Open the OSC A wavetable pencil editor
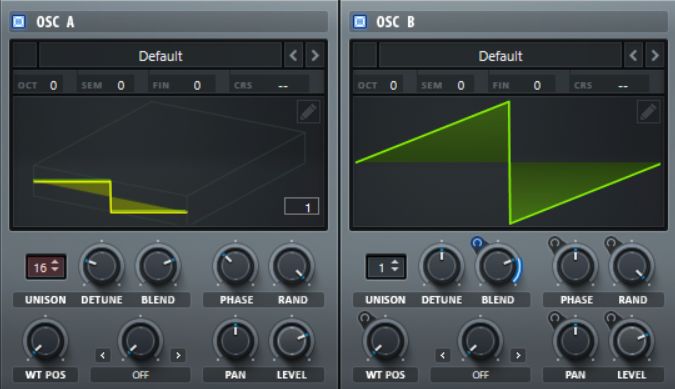 pos(308,112)
